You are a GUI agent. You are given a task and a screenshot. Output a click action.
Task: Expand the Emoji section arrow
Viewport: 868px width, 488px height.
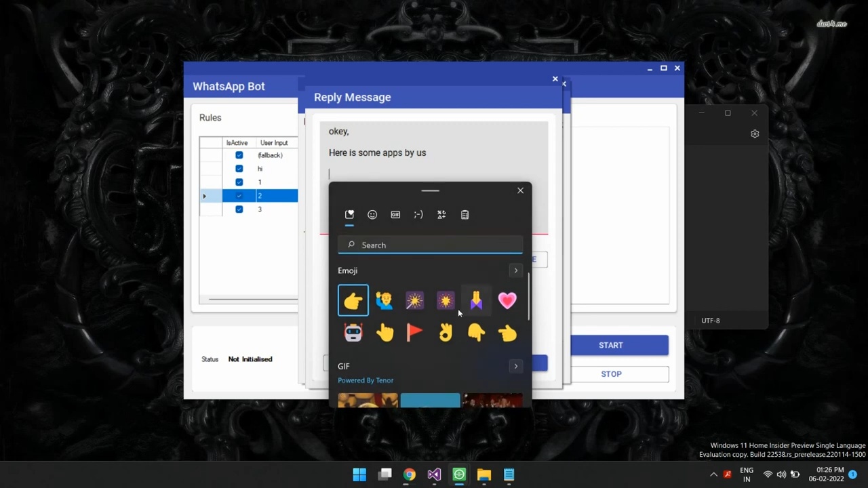(515, 270)
